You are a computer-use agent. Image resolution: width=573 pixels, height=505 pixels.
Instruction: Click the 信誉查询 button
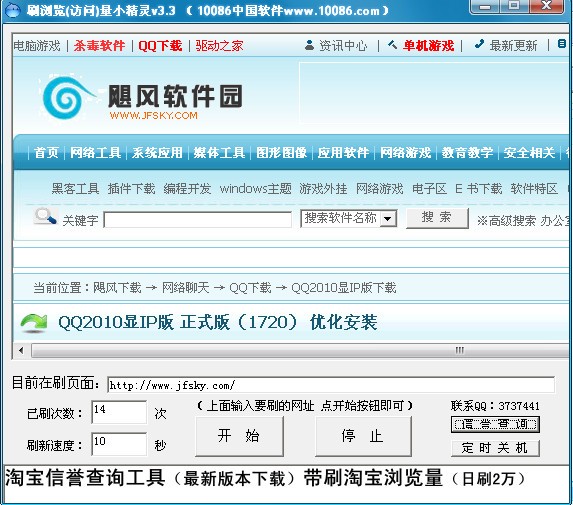495,424
